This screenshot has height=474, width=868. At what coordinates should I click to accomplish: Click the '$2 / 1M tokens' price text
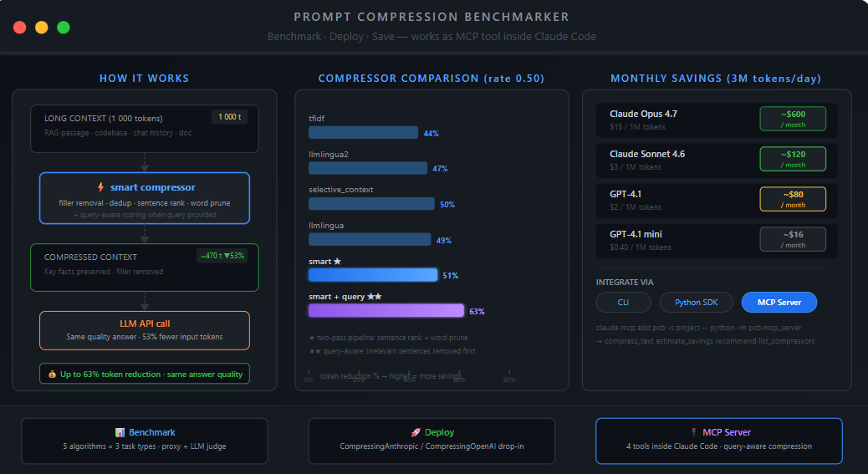[635, 206]
